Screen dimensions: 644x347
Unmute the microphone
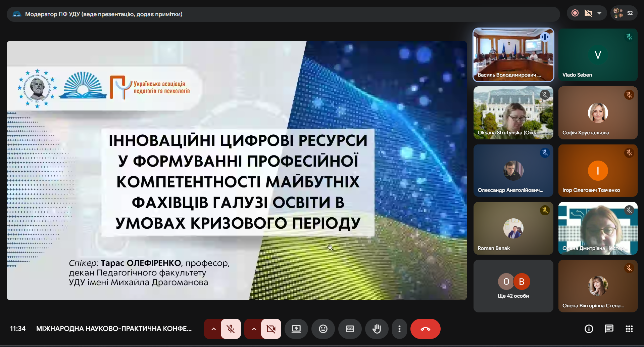[x=231, y=329]
